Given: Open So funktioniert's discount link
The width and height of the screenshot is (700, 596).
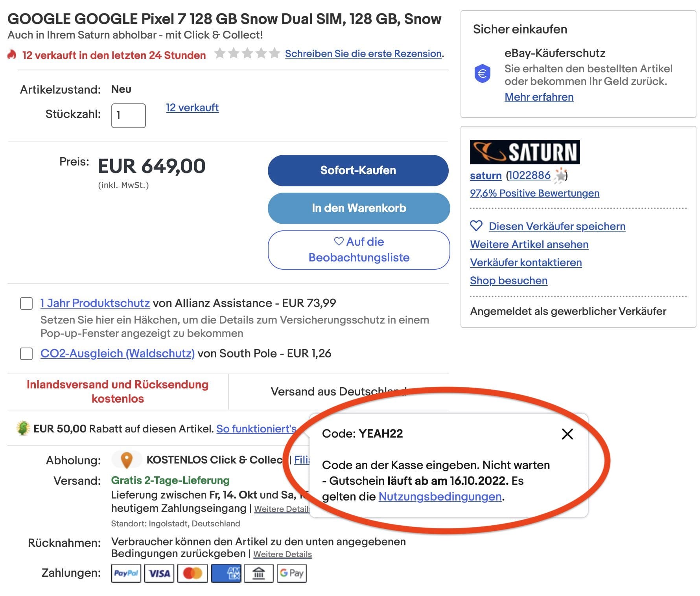Looking at the screenshot, I should click(x=256, y=429).
